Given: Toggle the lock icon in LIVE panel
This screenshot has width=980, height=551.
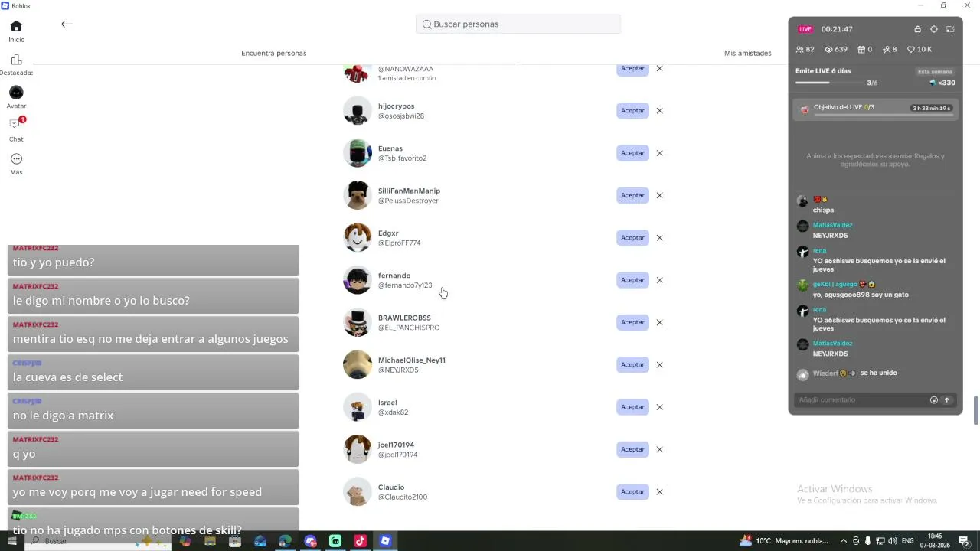Looking at the screenshot, I should [917, 29].
